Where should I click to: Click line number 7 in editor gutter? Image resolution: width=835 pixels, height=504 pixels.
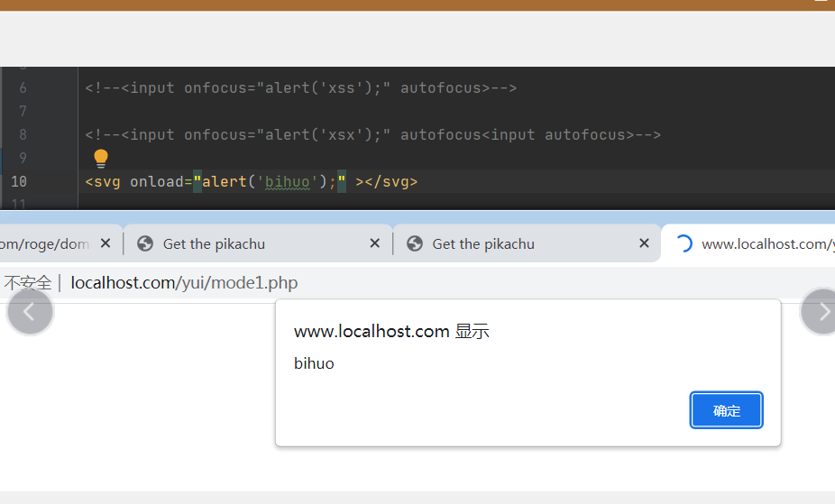click(23, 111)
